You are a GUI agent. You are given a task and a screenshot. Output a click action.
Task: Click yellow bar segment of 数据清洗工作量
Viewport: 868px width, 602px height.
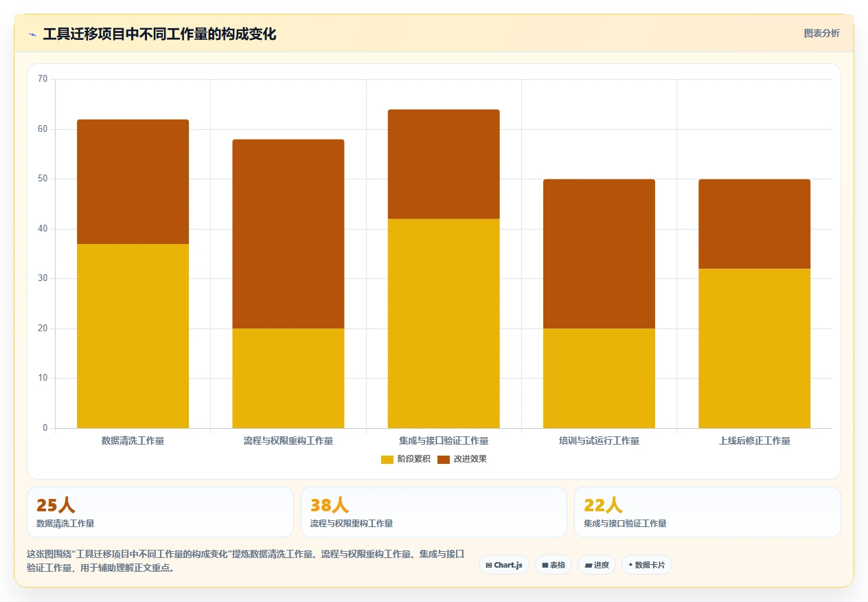(133, 336)
